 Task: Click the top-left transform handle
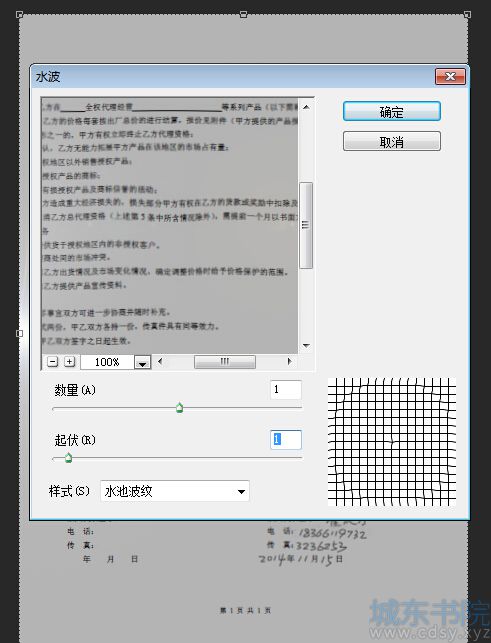click(19, 14)
